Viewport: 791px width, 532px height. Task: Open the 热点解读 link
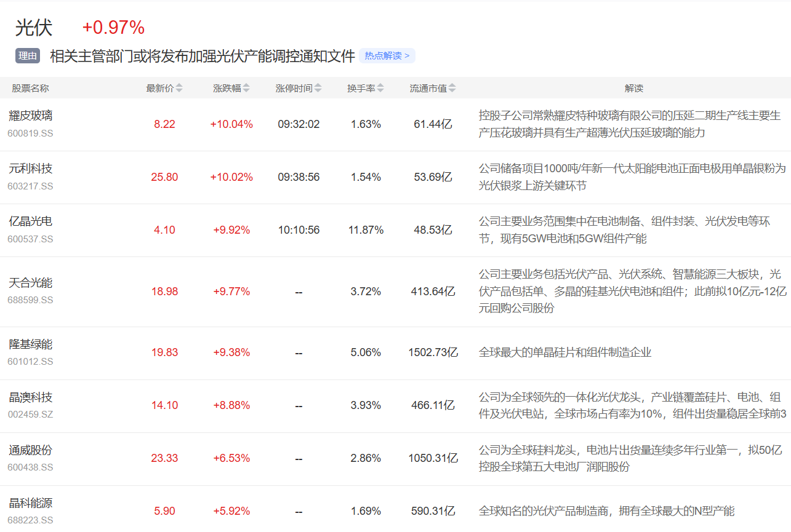[x=387, y=56]
